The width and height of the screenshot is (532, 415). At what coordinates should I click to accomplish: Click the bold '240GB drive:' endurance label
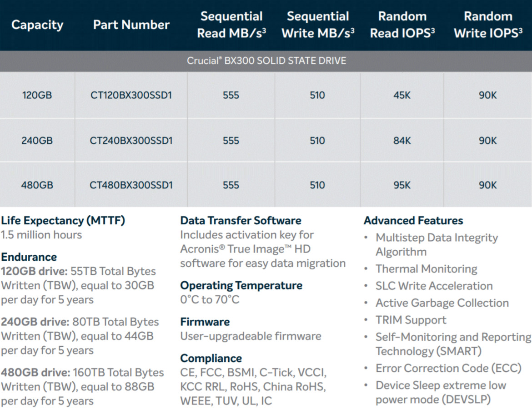35,322
